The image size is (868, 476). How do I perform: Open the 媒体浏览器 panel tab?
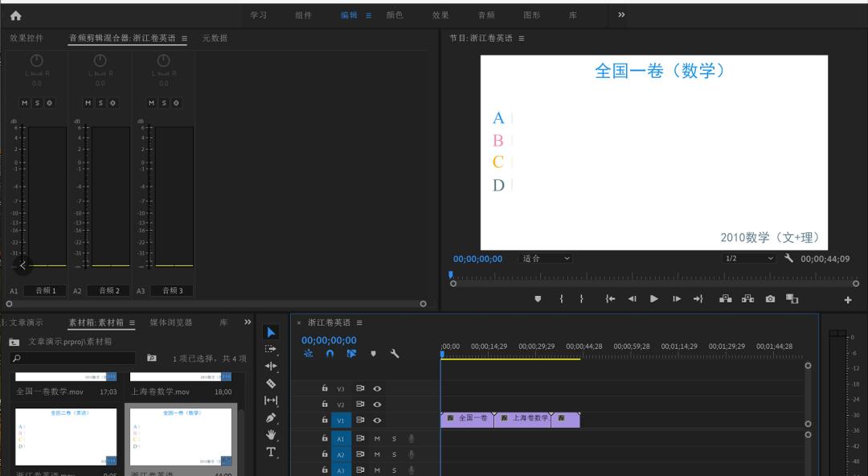171,322
